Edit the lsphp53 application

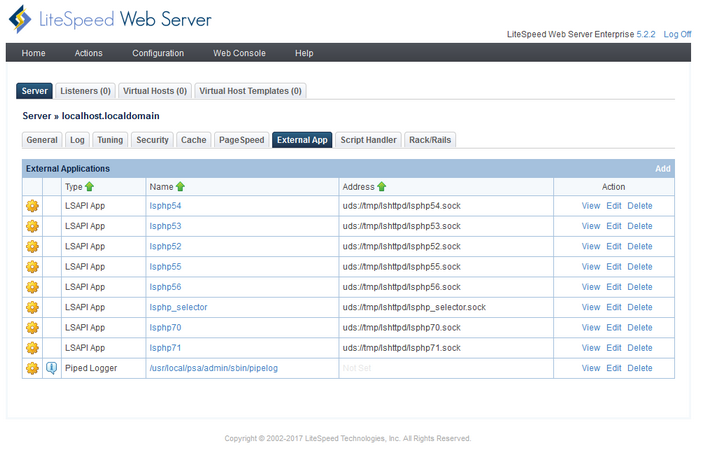click(614, 226)
